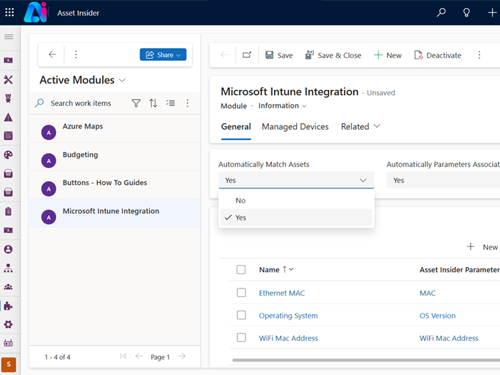Select Azure Maps in the module list
Screen dimensions: 500x375
(115, 129)
